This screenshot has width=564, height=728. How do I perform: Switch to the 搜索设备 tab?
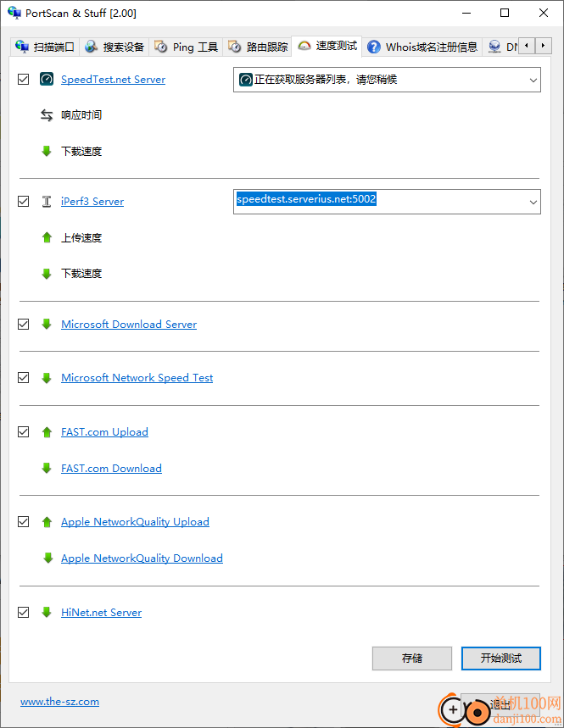pyautogui.click(x=114, y=47)
